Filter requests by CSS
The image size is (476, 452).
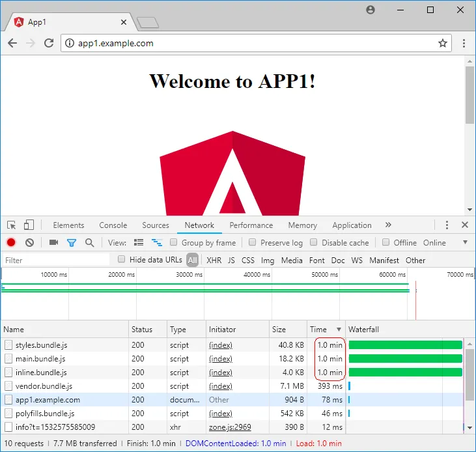248,261
